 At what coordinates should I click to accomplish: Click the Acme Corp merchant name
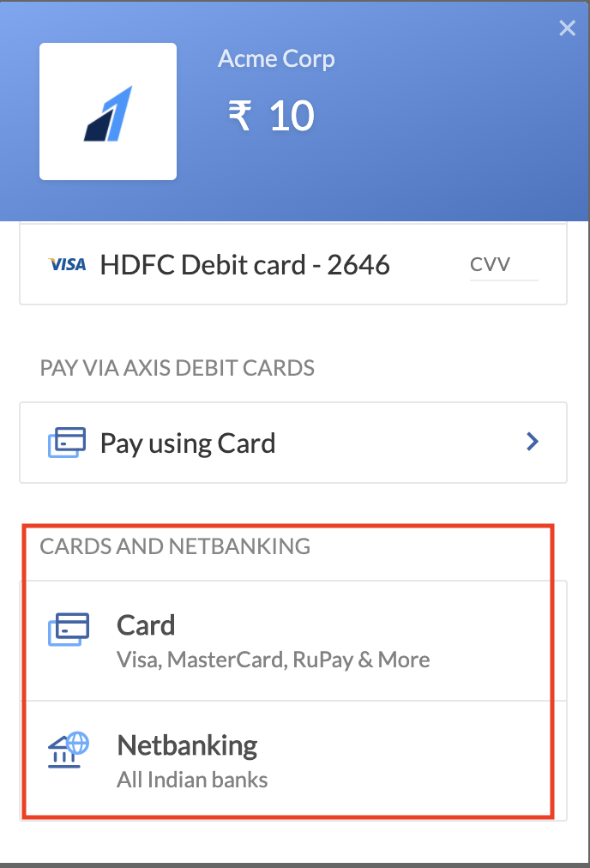276,58
